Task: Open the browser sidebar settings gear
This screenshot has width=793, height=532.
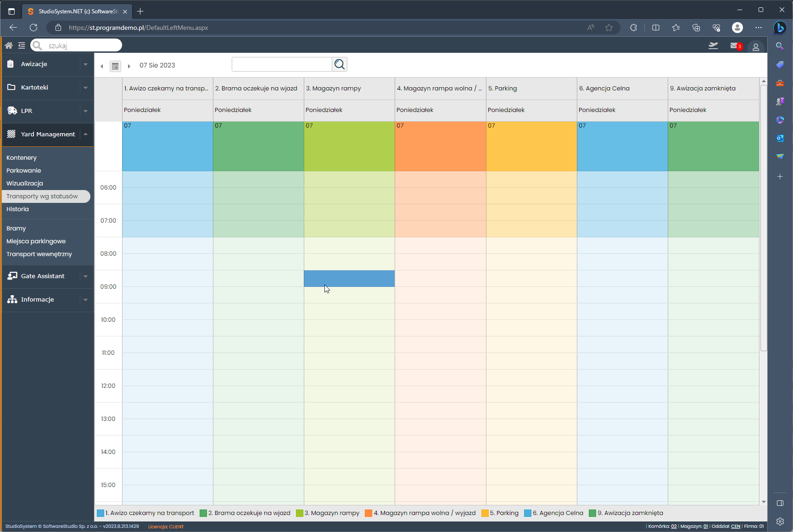Action: [780, 521]
